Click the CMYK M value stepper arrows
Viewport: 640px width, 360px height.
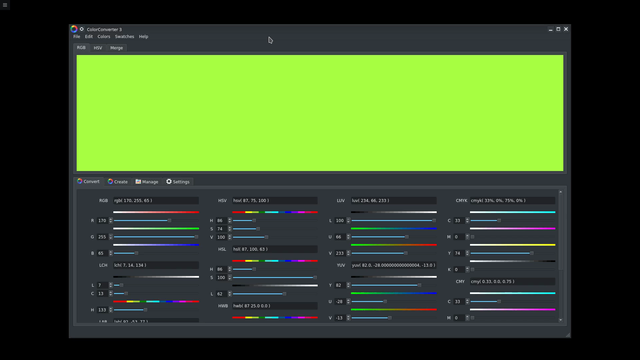coord(467,237)
